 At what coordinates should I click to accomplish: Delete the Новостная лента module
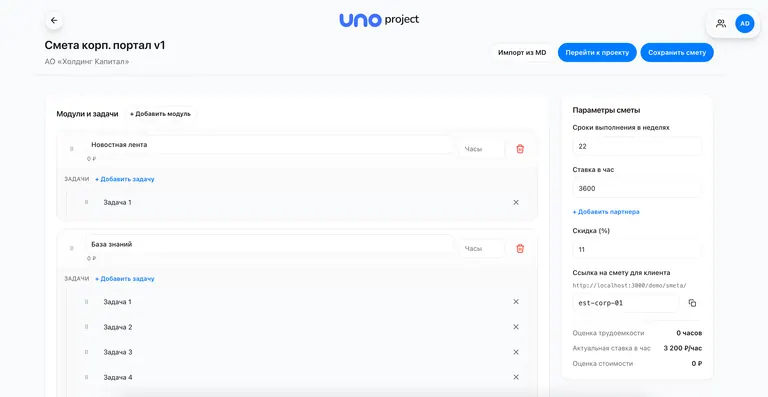click(x=520, y=149)
